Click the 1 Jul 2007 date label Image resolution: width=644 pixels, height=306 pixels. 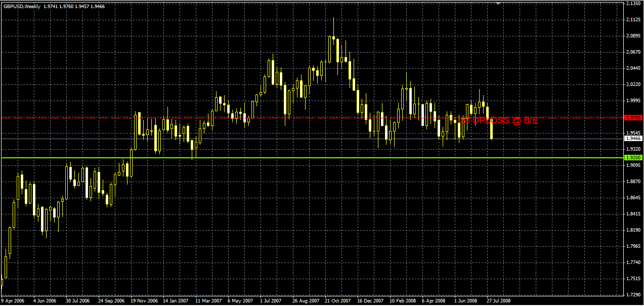coord(271,300)
